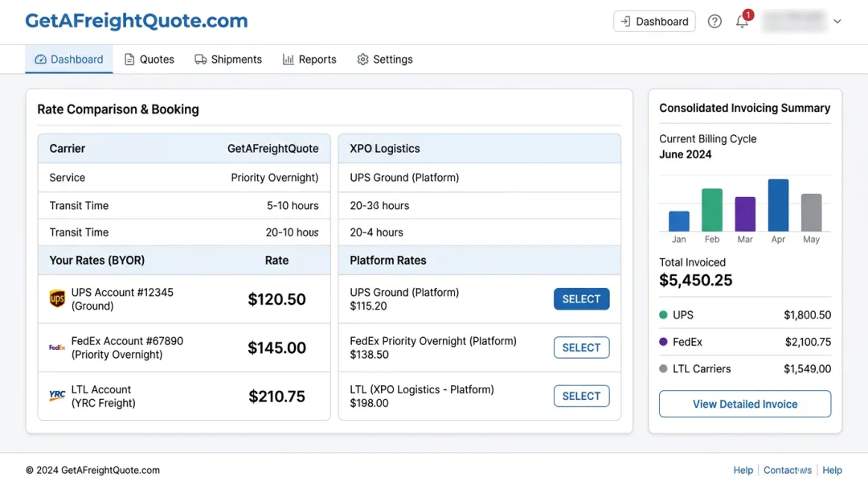Open the notifications bell icon
The width and height of the screenshot is (868, 485).
742,23
